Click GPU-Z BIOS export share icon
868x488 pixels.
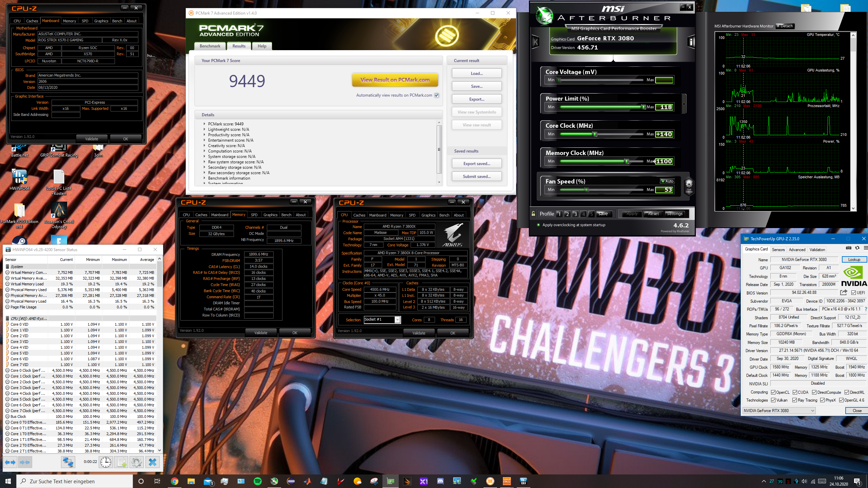(x=844, y=292)
